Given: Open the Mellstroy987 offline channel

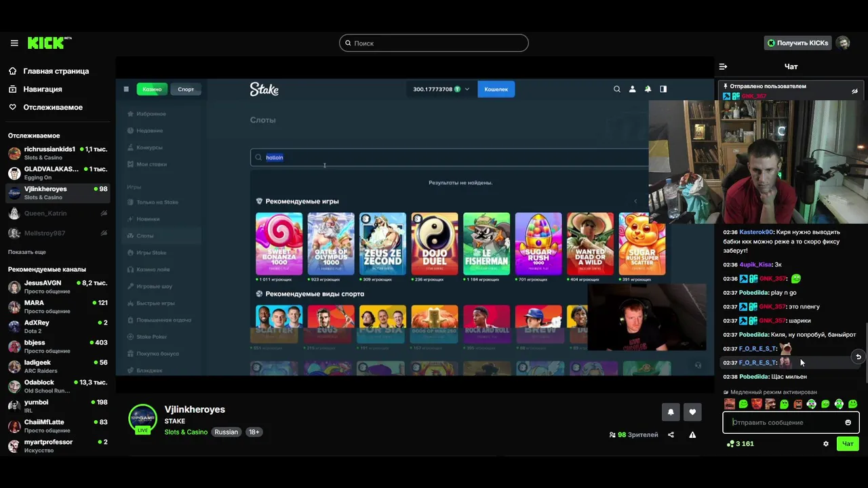Looking at the screenshot, I should 58,233.
